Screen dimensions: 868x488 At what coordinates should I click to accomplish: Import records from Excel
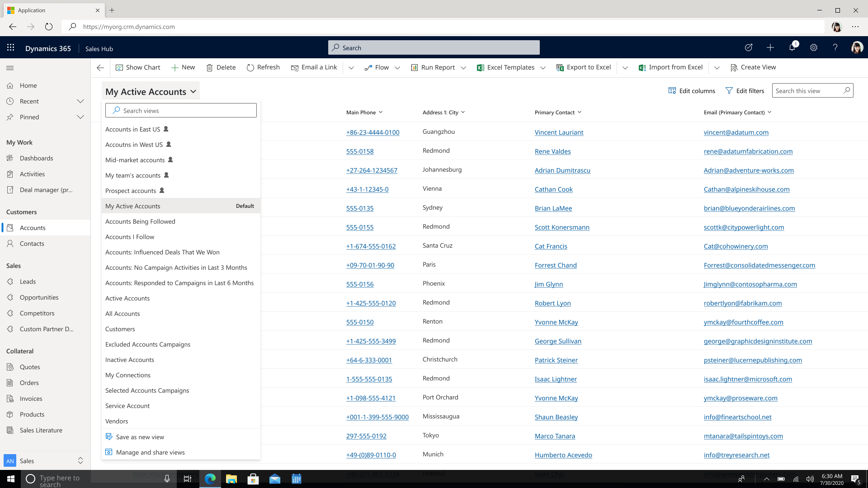coord(671,67)
